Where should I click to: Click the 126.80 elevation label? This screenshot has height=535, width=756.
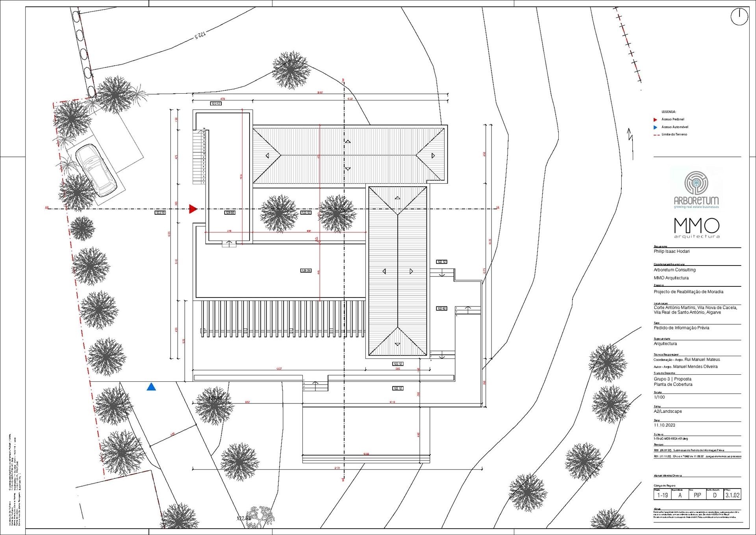pyautogui.click(x=230, y=213)
